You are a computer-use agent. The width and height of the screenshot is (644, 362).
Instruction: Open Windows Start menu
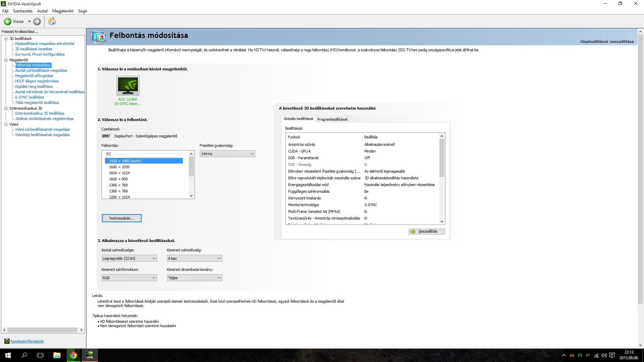[8, 355]
